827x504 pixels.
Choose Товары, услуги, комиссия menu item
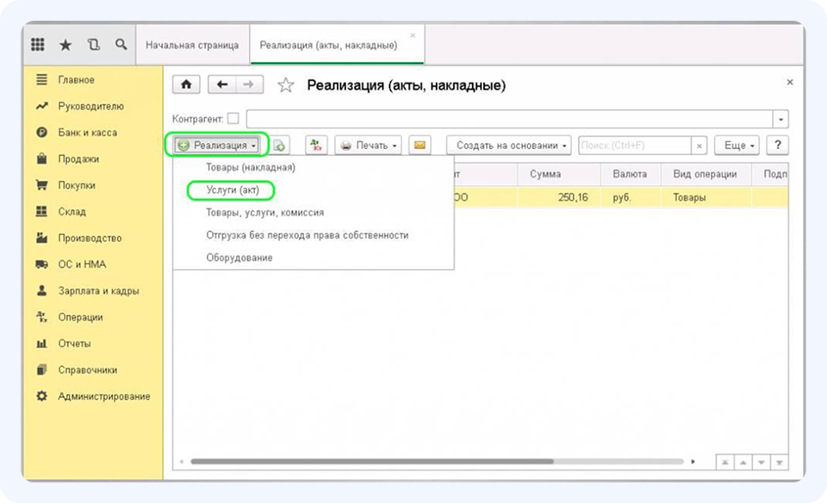click(264, 212)
